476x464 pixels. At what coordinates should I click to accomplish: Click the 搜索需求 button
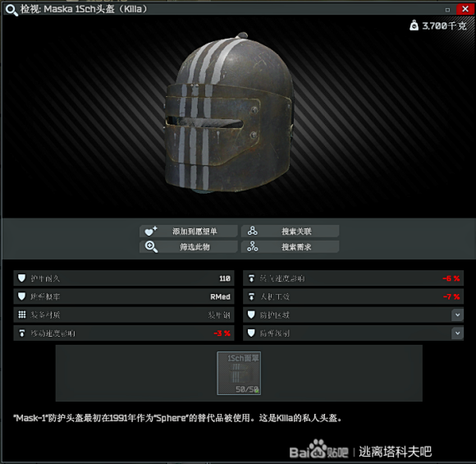tap(290, 246)
